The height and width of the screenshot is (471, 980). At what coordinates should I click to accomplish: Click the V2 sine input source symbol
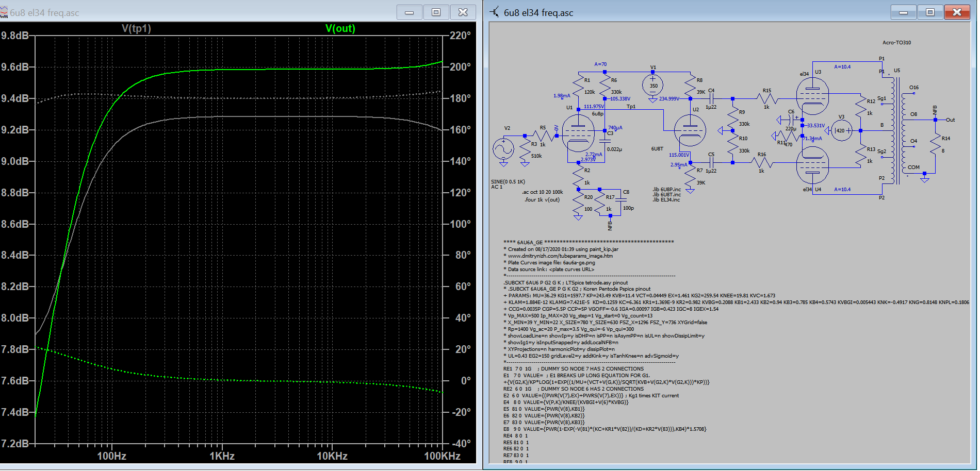click(503, 149)
